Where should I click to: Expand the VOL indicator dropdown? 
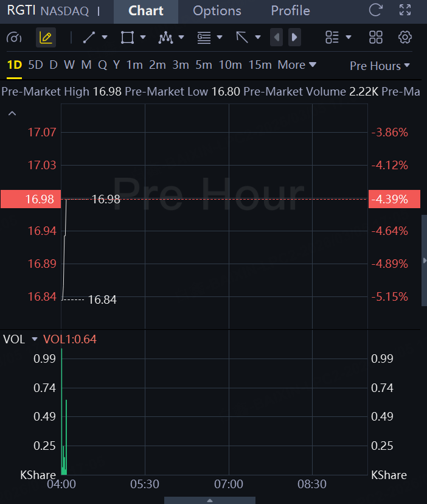point(35,339)
